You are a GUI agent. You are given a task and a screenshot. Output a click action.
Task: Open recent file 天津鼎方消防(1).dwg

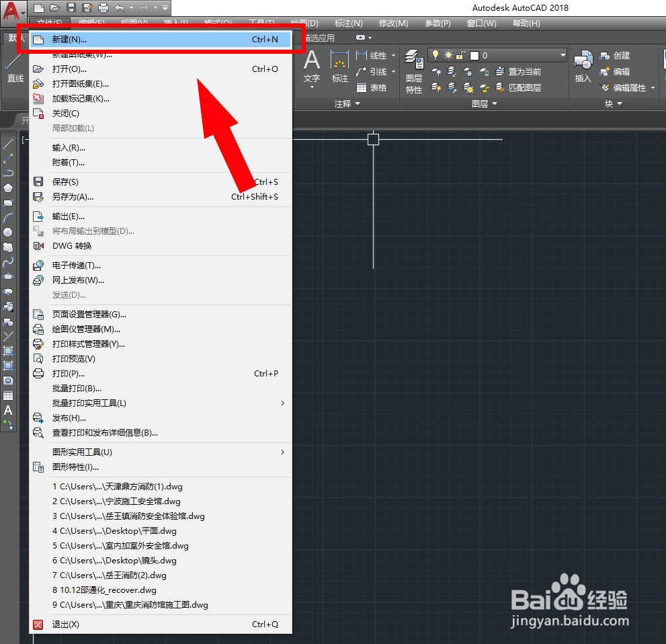point(161,487)
